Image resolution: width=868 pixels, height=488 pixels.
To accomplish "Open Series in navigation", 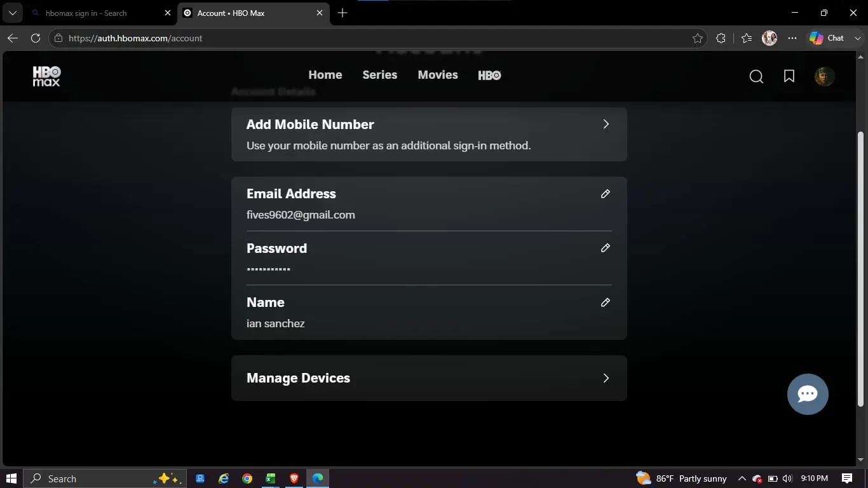I will pos(380,75).
